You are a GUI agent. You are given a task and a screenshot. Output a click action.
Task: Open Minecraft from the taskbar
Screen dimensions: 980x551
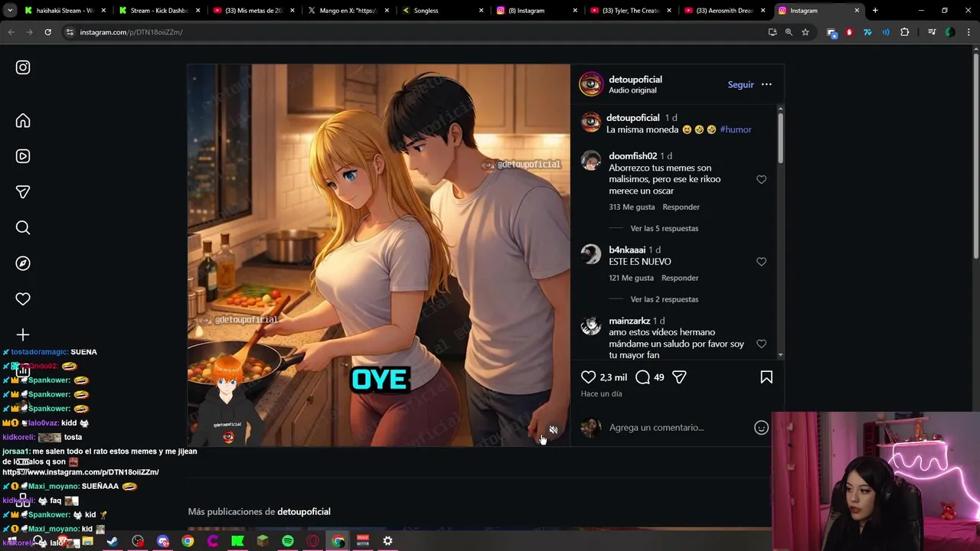tap(263, 541)
